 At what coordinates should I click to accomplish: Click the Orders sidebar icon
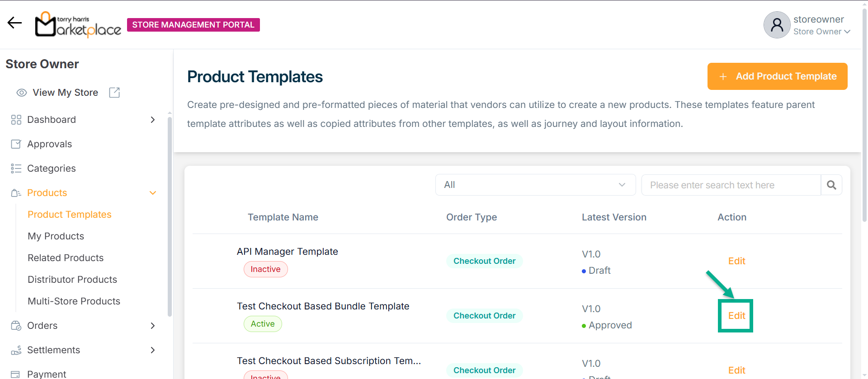point(16,326)
